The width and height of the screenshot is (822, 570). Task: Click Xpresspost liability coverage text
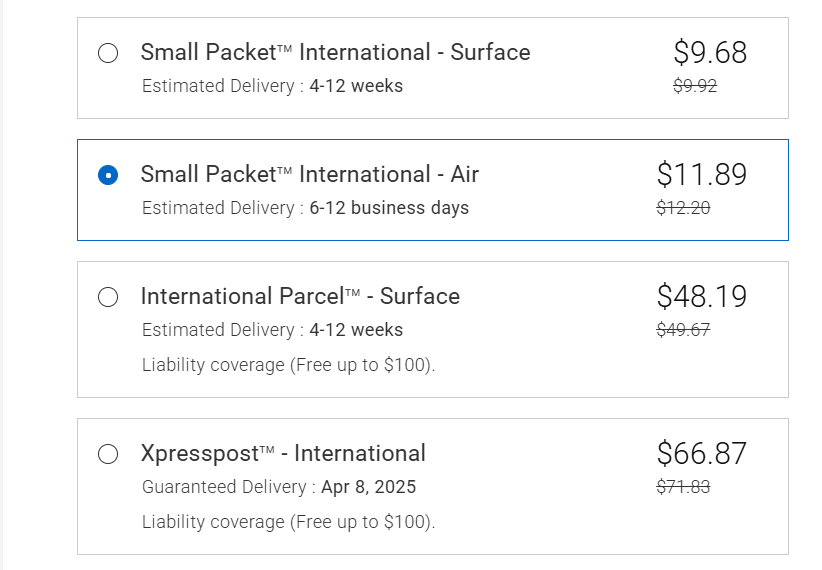[288, 521]
